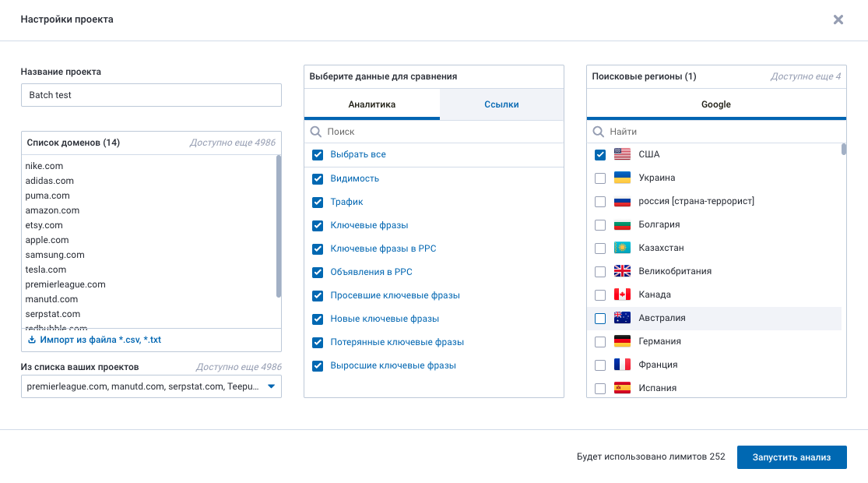868x483 pixels.
Task: Enable the Австралия region checkbox
Action: (x=599, y=318)
